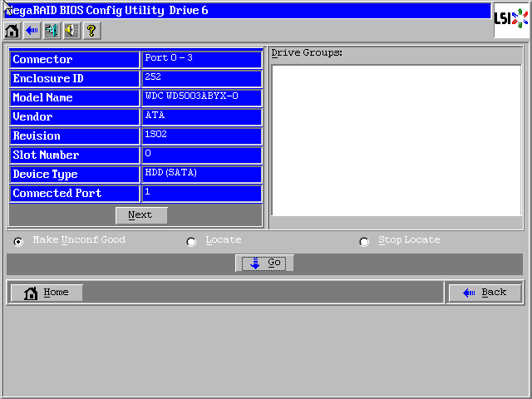Click the 'Model Name' label cell
Screen dimensions: 532x399
point(75,98)
